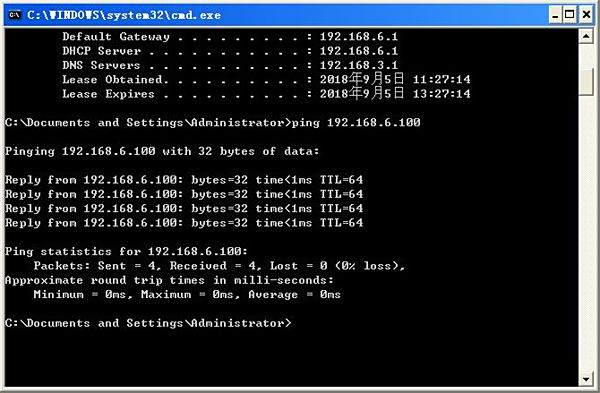Click the title bar text C:\WINDOWS\system32\cmd.exe
600x393 pixels.
point(124,15)
